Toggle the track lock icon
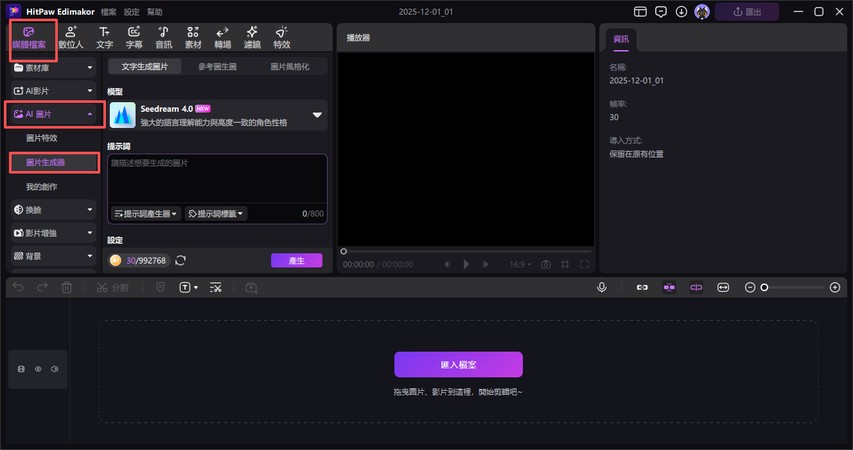 coord(21,369)
